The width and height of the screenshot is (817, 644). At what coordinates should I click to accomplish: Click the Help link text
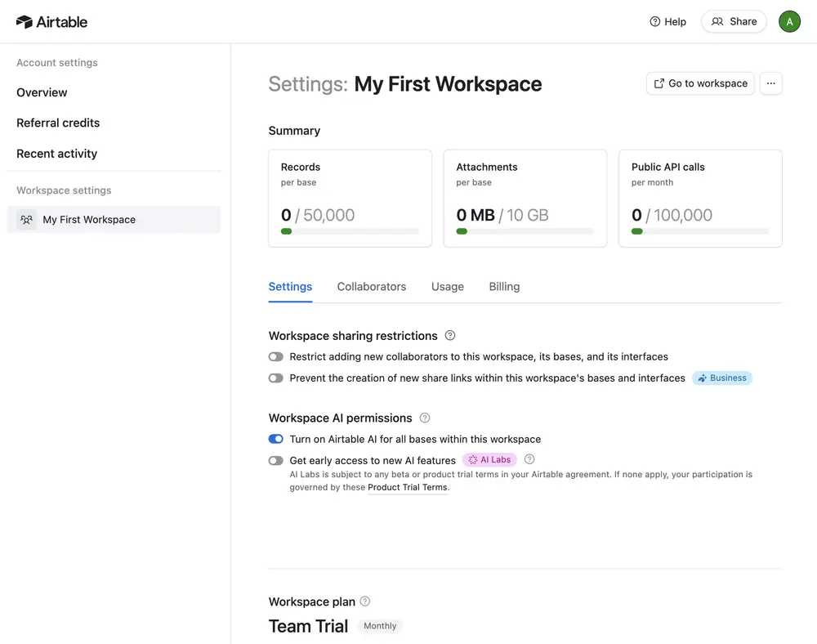[676, 22]
